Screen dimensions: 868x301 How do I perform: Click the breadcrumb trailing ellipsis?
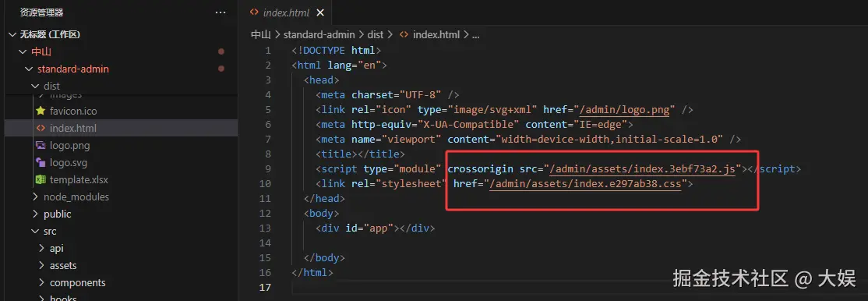[475, 35]
